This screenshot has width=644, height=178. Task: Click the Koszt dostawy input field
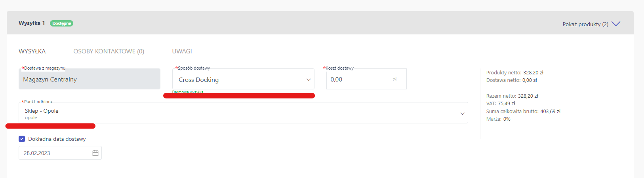(366, 79)
